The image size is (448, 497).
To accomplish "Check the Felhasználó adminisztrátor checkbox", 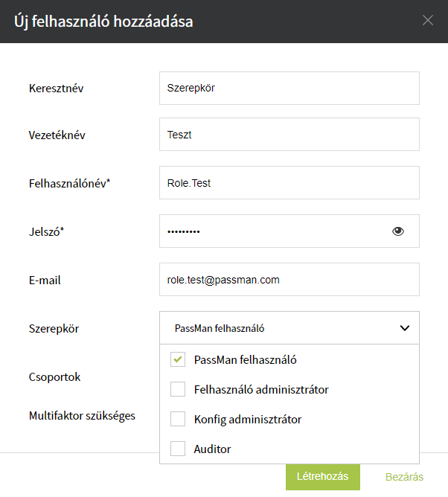I will [178, 389].
